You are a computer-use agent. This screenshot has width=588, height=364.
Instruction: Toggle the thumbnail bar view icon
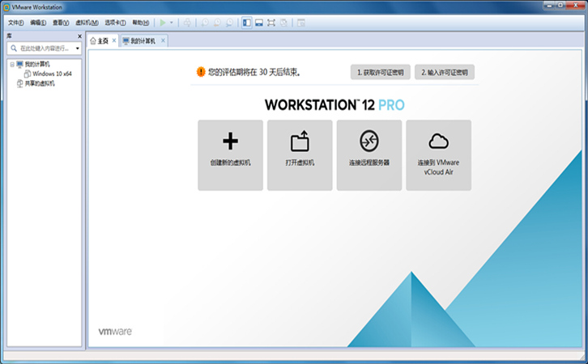(x=258, y=23)
